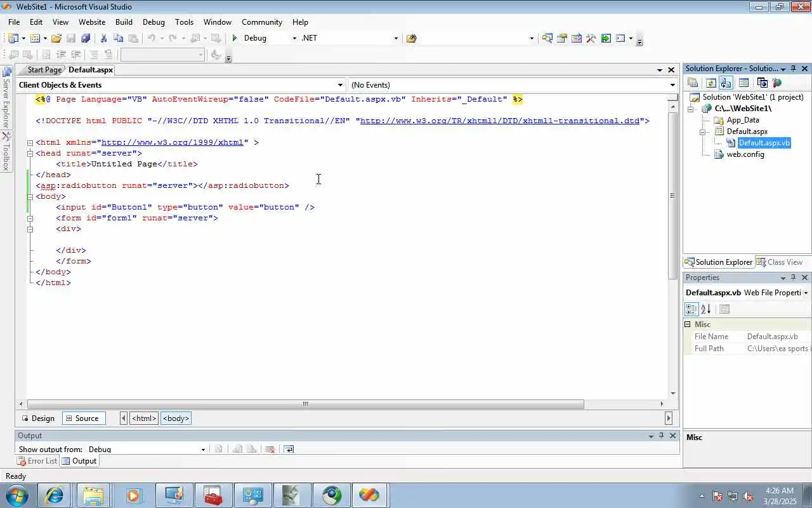Click the horizontal scrollbar in code editor
The height and width of the screenshot is (508, 812).
point(305,404)
